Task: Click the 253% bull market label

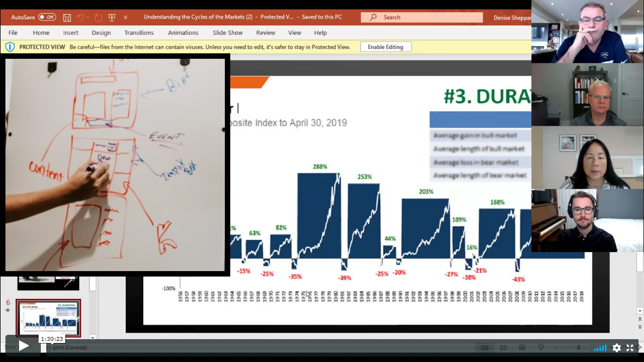Action: (365, 177)
